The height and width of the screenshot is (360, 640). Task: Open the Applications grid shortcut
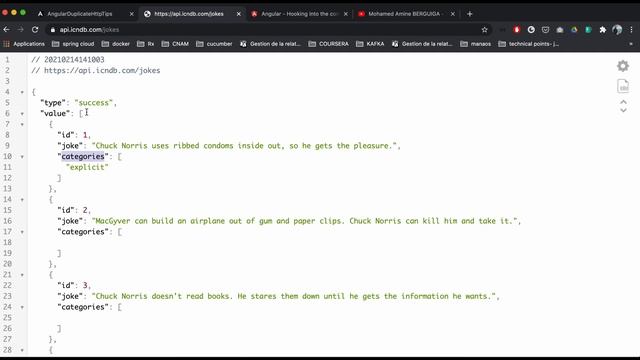pyautogui.click(x=24, y=44)
